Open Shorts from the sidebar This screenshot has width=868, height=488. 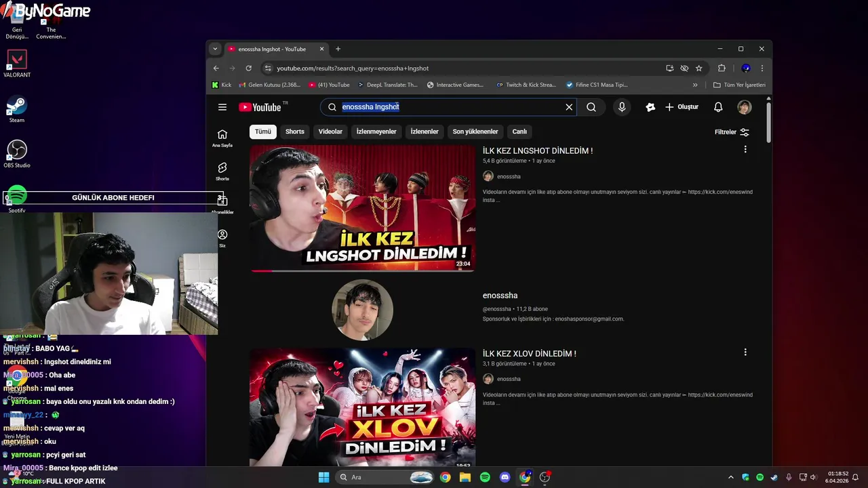coord(222,171)
